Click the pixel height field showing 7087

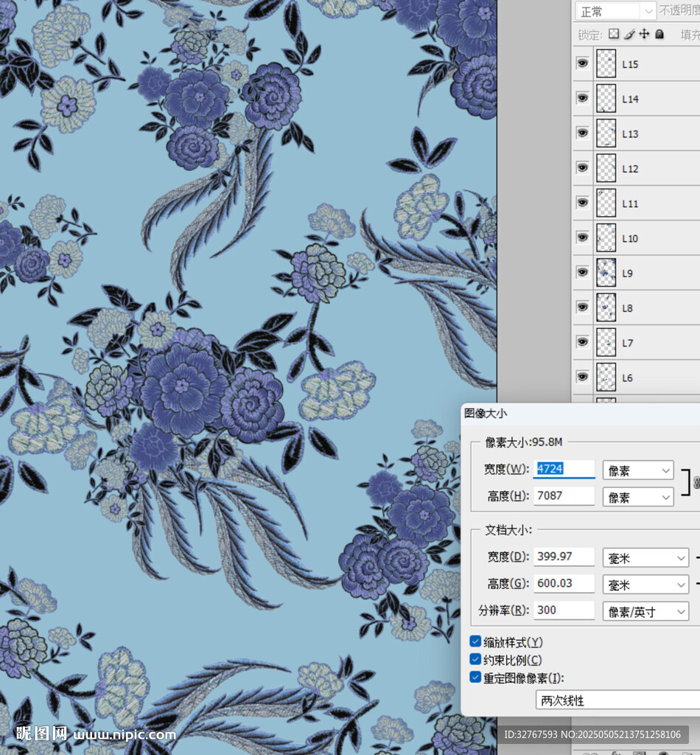click(x=564, y=496)
